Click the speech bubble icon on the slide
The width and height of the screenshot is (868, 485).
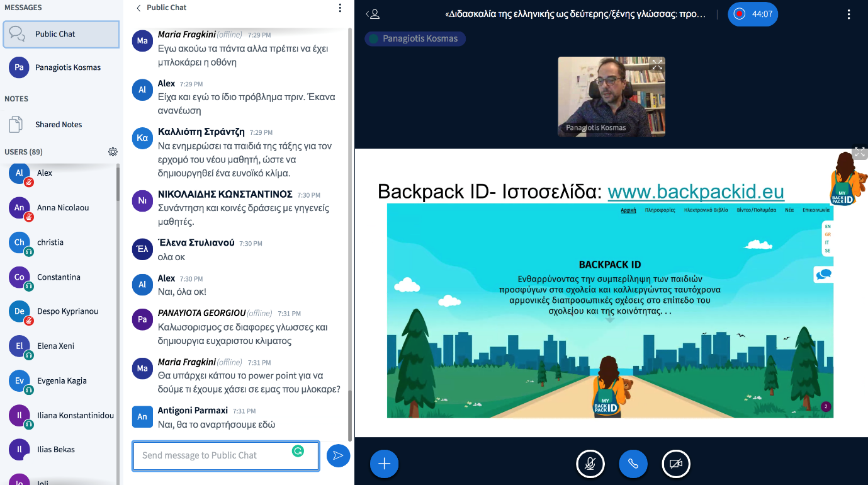point(823,275)
